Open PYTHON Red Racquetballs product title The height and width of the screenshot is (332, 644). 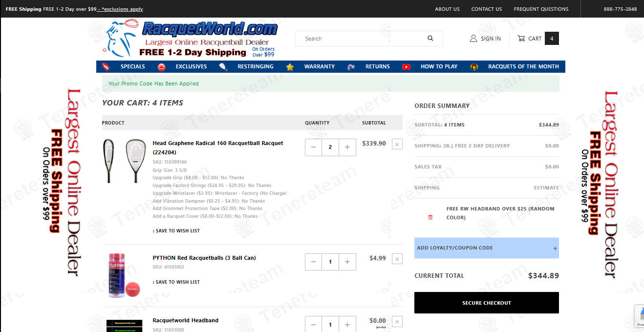[204, 258]
